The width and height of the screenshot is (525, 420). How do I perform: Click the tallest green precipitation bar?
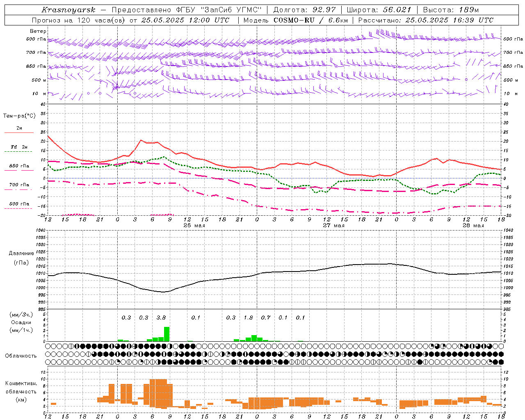tap(167, 334)
